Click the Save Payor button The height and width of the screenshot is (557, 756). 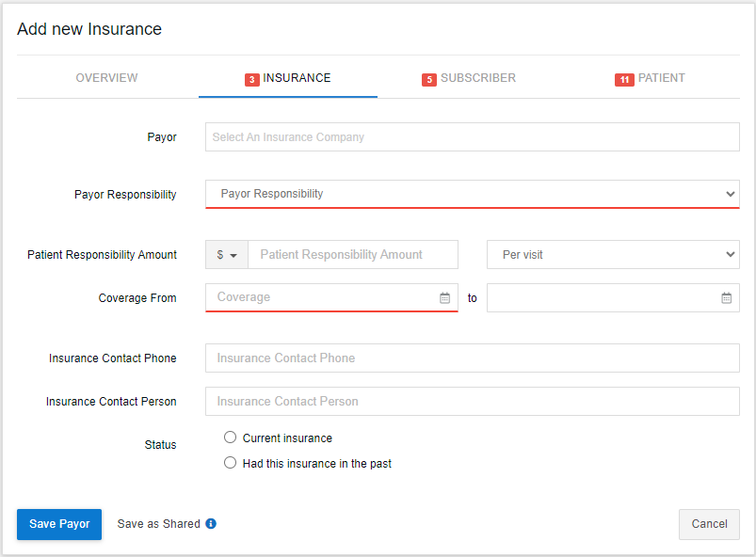click(x=58, y=524)
